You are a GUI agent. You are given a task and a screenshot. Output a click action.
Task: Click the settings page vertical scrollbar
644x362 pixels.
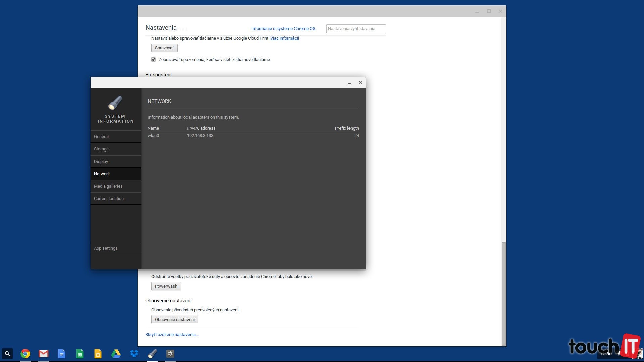point(503,293)
